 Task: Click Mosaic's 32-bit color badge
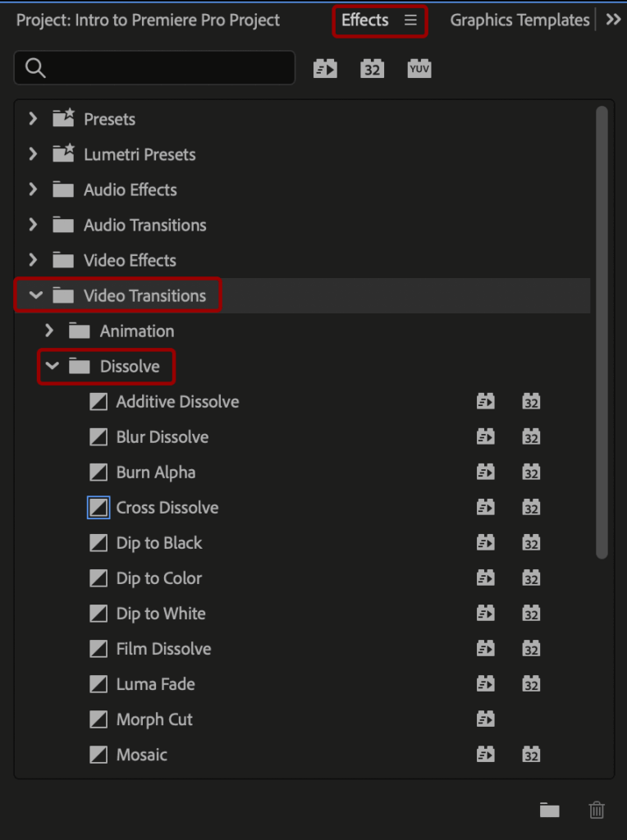pos(531,755)
